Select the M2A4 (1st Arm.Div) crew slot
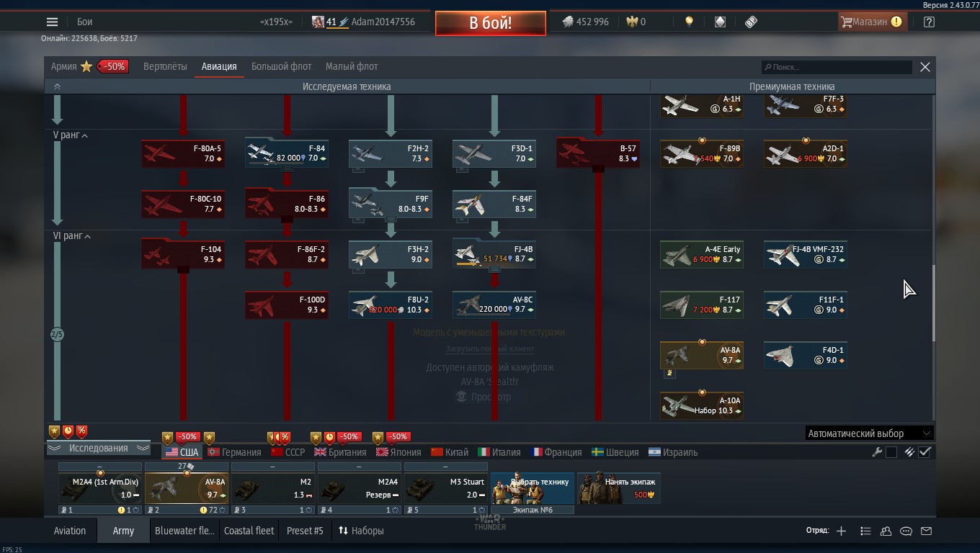Image resolution: width=980 pixels, height=553 pixels. click(99, 488)
